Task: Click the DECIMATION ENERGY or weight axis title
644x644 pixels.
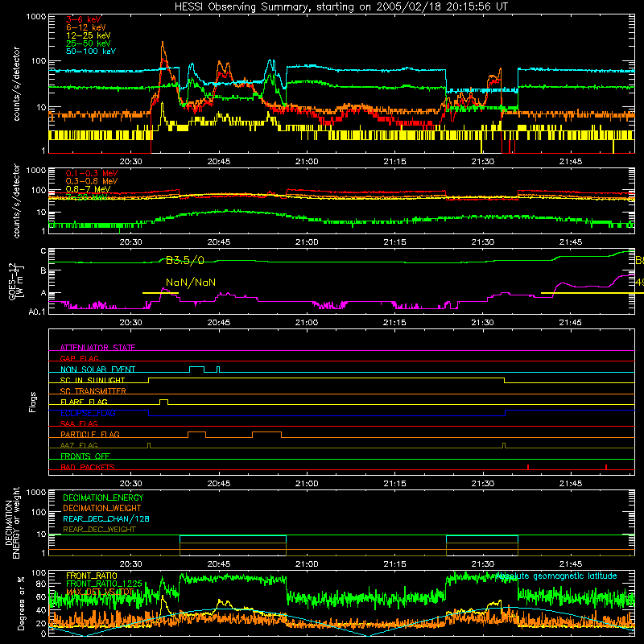Action: [12, 522]
